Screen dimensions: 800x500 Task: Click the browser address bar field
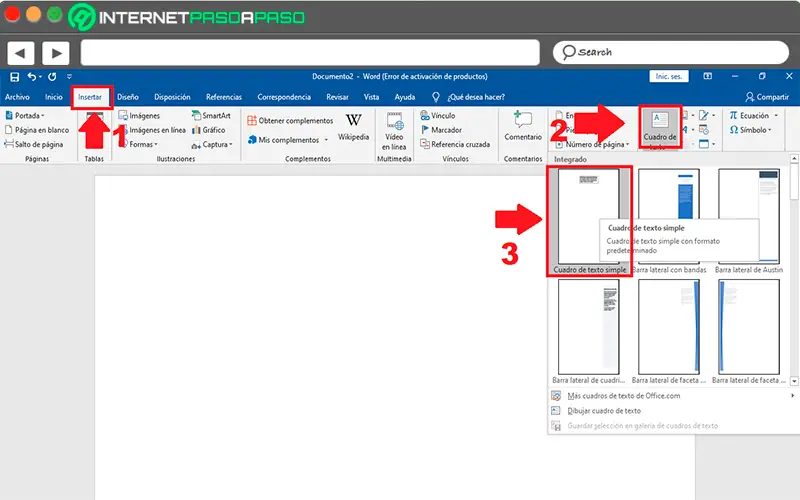coord(310,52)
